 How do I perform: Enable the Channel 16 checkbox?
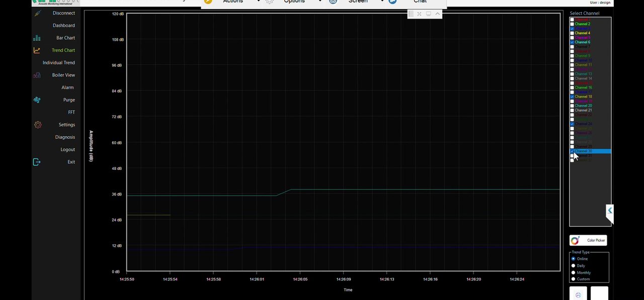coord(572,87)
